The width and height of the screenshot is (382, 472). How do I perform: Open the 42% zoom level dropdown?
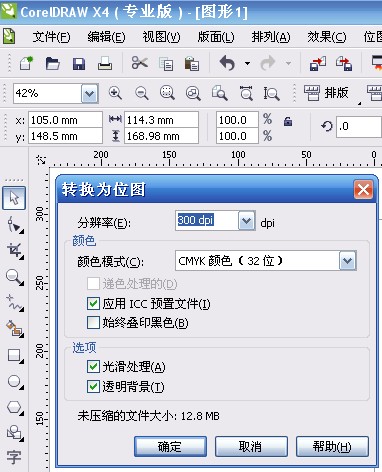click(89, 94)
